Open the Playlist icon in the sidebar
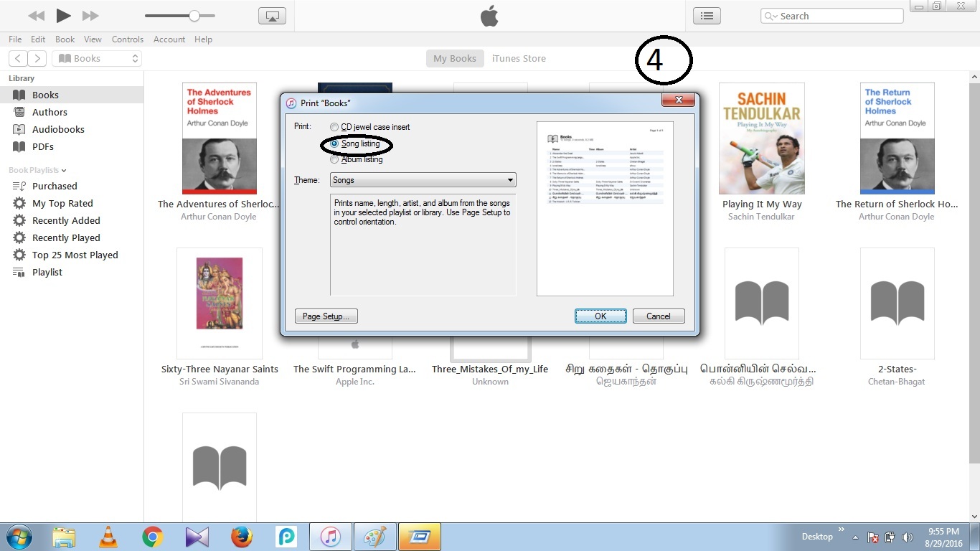The width and height of the screenshot is (980, 551). point(19,272)
